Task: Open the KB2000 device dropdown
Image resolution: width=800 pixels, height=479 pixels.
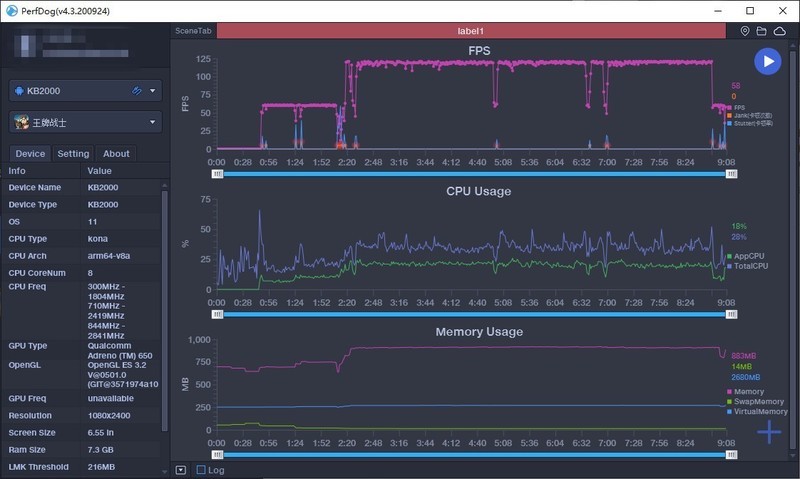Action: click(x=153, y=91)
